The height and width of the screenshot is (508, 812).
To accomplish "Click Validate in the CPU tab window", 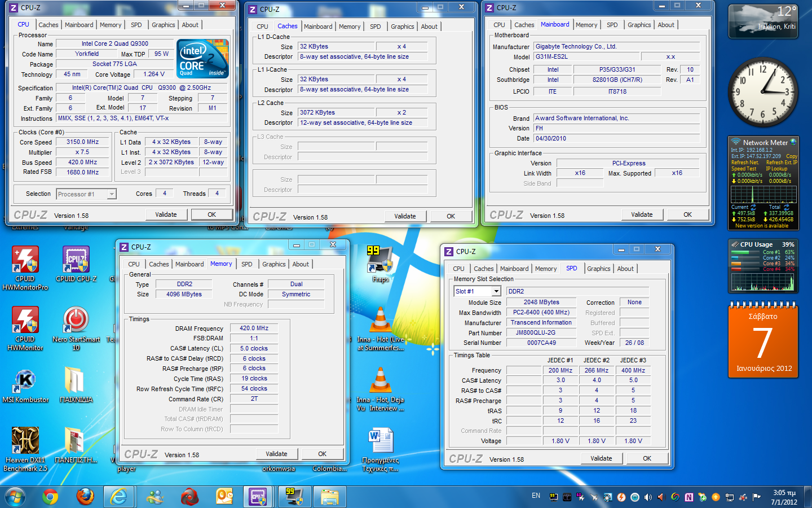I will point(166,214).
